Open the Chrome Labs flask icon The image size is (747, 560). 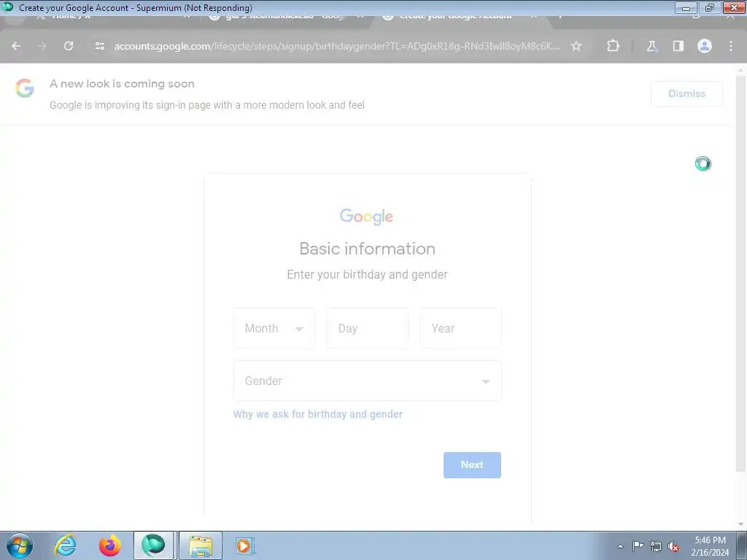[651, 46]
